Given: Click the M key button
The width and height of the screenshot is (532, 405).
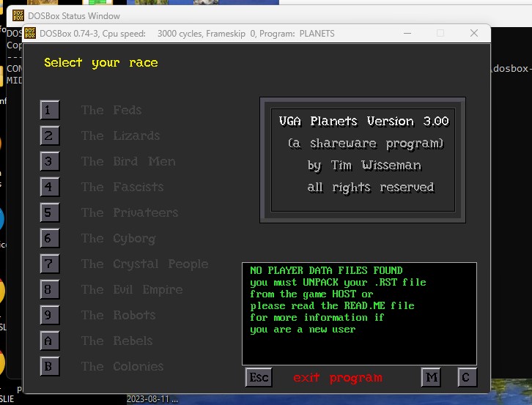Looking at the screenshot, I should [431, 377].
